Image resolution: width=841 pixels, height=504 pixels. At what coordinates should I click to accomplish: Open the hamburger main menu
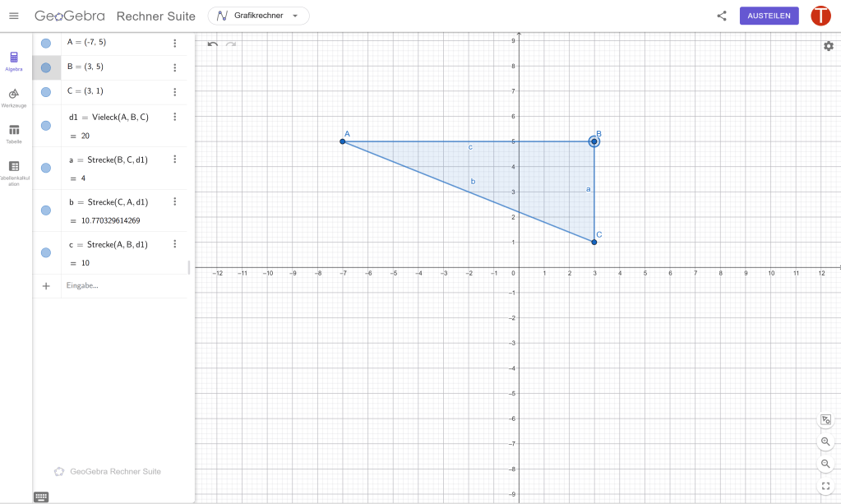click(13, 16)
